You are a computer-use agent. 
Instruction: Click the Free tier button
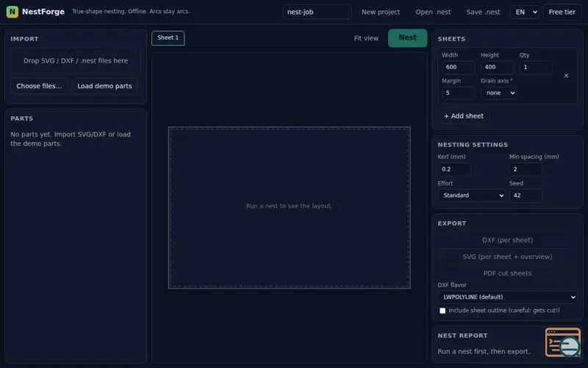pyautogui.click(x=562, y=12)
